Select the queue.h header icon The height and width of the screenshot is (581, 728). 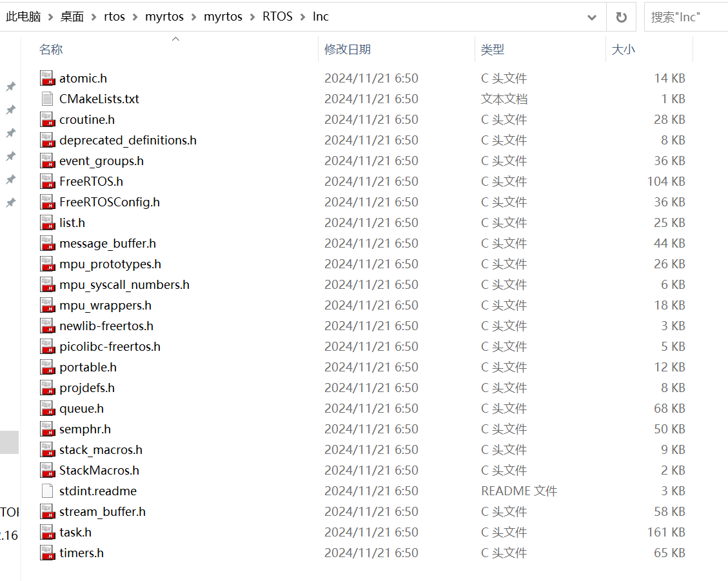click(47, 408)
